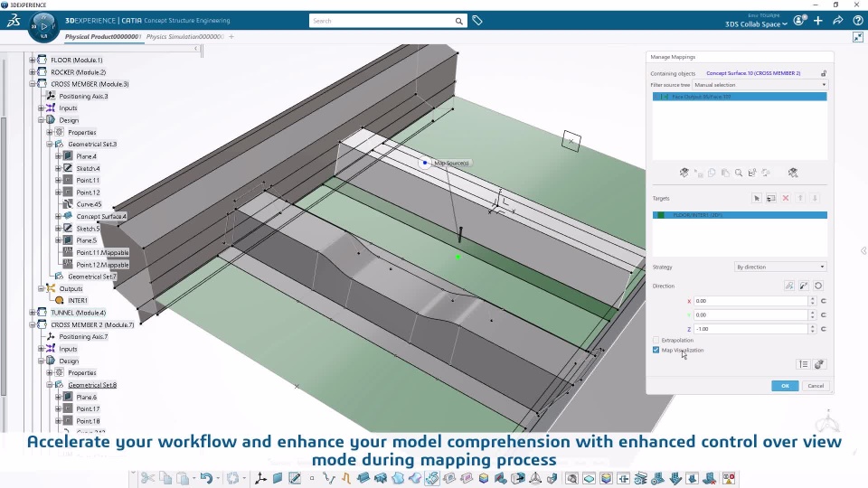Click the stepper arrows for X value
Viewport: 868px width, 488px height.
(812, 301)
